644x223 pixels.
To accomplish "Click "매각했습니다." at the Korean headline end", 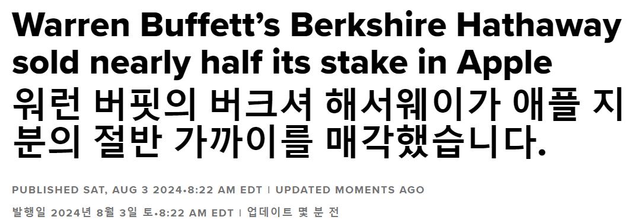I will [436, 144].
